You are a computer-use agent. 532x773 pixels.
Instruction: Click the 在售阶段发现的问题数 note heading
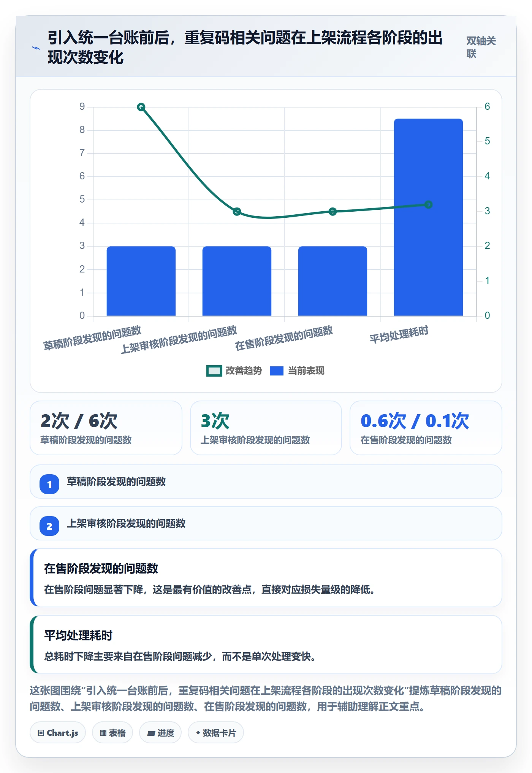[101, 569]
